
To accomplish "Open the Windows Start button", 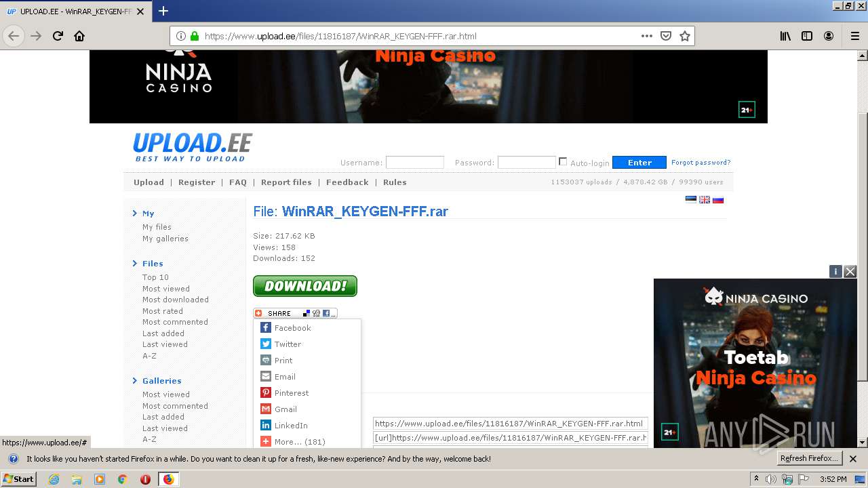I will point(19,479).
